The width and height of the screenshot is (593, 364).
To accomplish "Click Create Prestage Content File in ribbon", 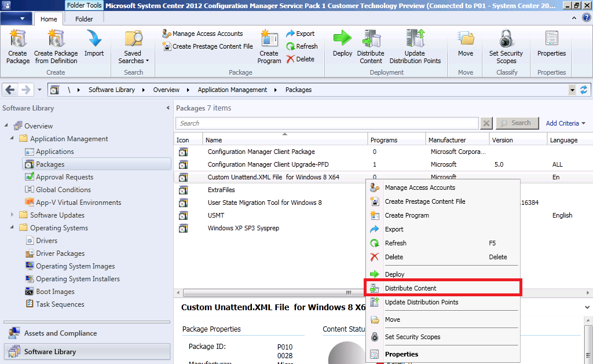I will click(208, 46).
